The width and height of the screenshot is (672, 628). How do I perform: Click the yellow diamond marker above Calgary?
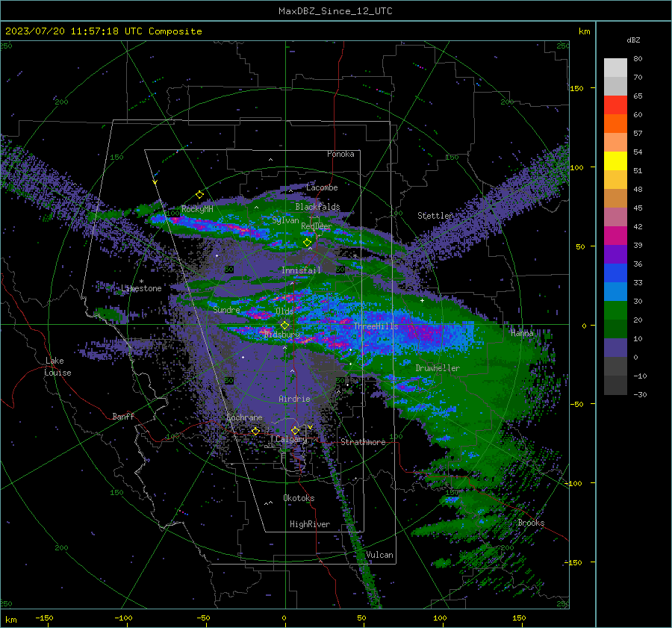(295, 430)
